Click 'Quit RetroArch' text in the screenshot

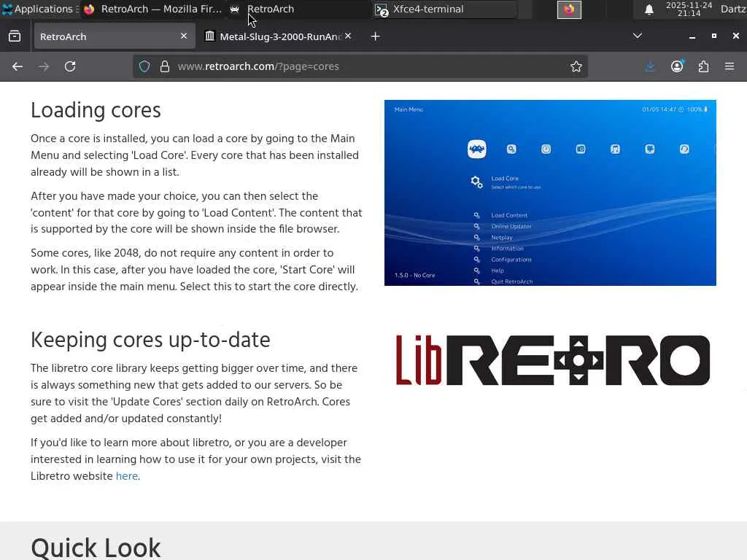(512, 281)
